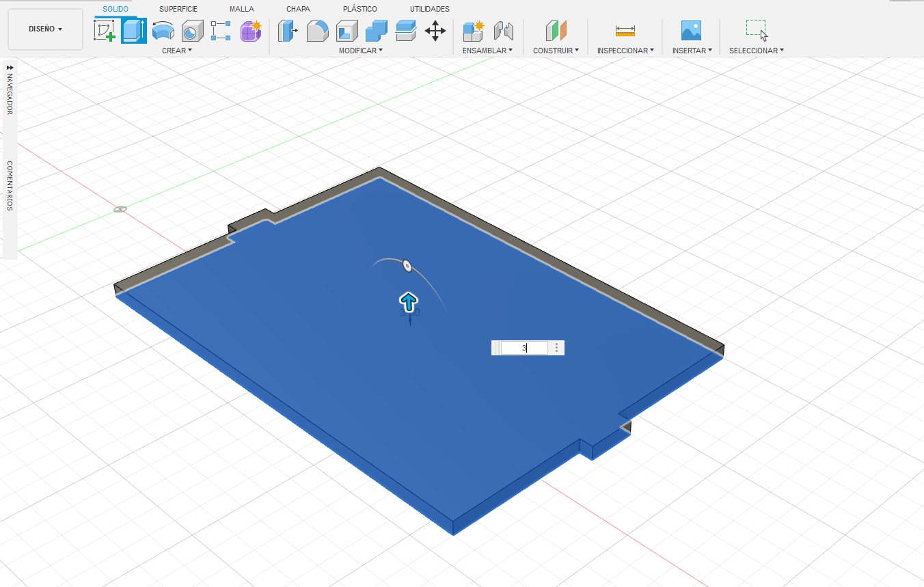Image resolution: width=924 pixels, height=587 pixels.
Task: Click the taper angle circular handle
Action: pyautogui.click(x=407, y=266)
